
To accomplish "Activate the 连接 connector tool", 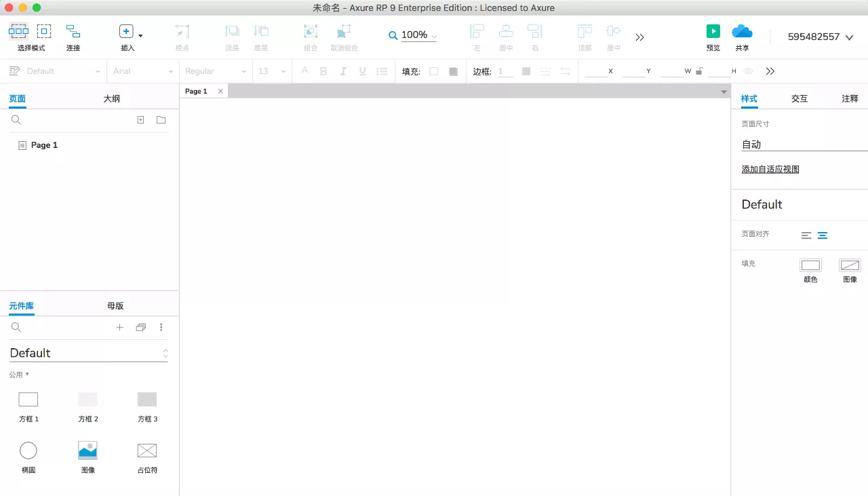I will pos(73,32).
